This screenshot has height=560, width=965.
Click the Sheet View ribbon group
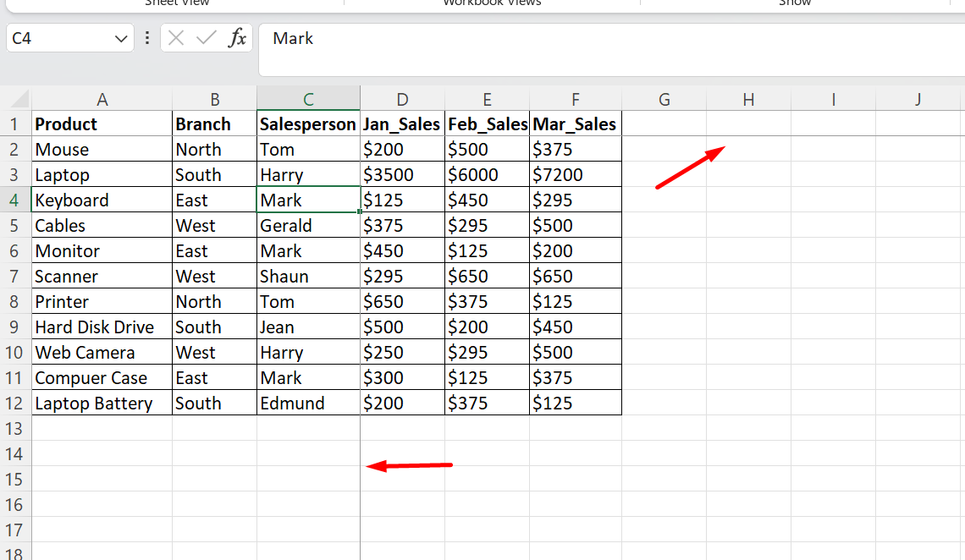pyautogui.click(x=176, y=3)
